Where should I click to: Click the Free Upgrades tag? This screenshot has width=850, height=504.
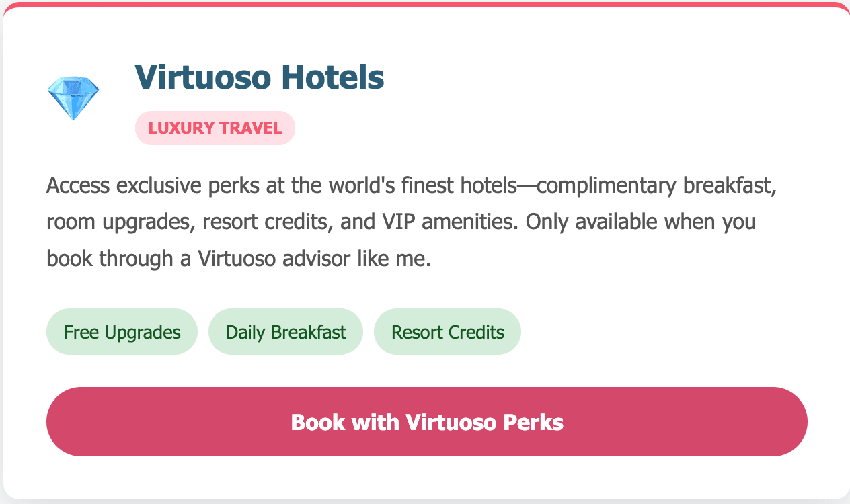[x=122, y=332]
